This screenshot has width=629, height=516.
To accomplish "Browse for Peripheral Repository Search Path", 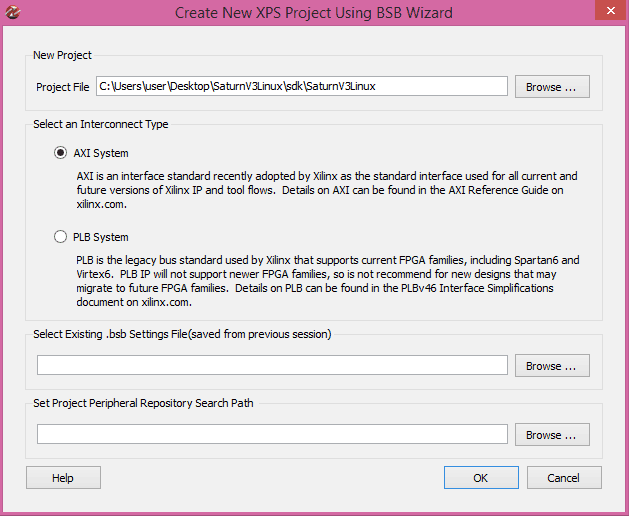I will (552, 435).
